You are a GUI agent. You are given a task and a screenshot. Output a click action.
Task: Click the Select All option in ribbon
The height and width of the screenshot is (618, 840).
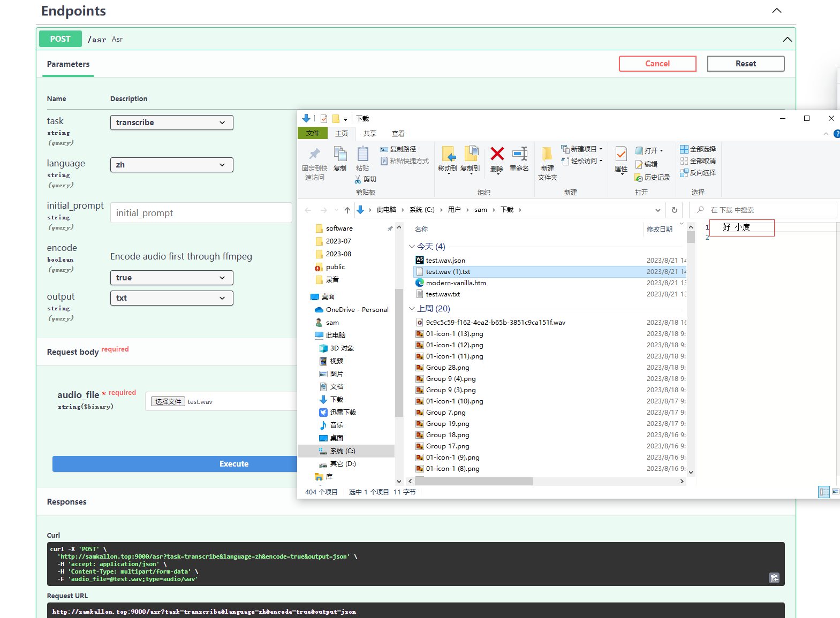[x=698, y=149]
